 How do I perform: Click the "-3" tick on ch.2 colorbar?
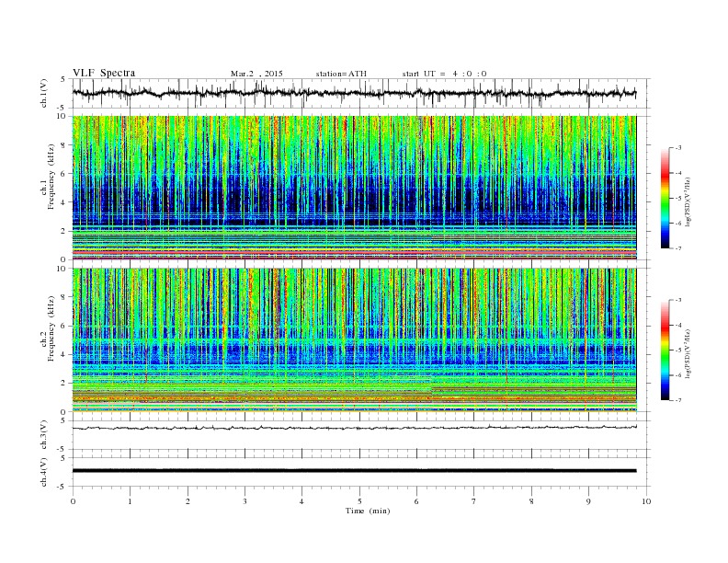coord(677,300)
